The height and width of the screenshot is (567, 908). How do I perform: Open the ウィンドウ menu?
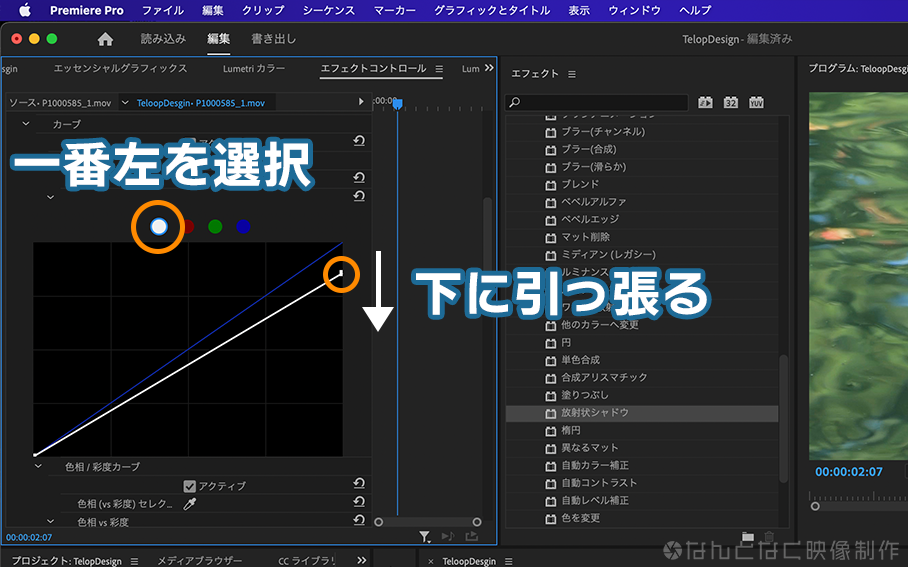[635, 10]
